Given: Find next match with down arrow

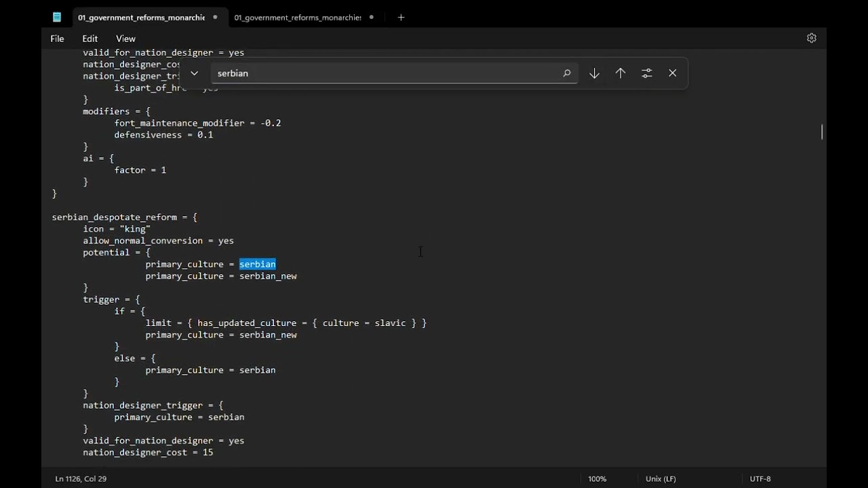Looking at the screenshot, I should coord(594,73).
